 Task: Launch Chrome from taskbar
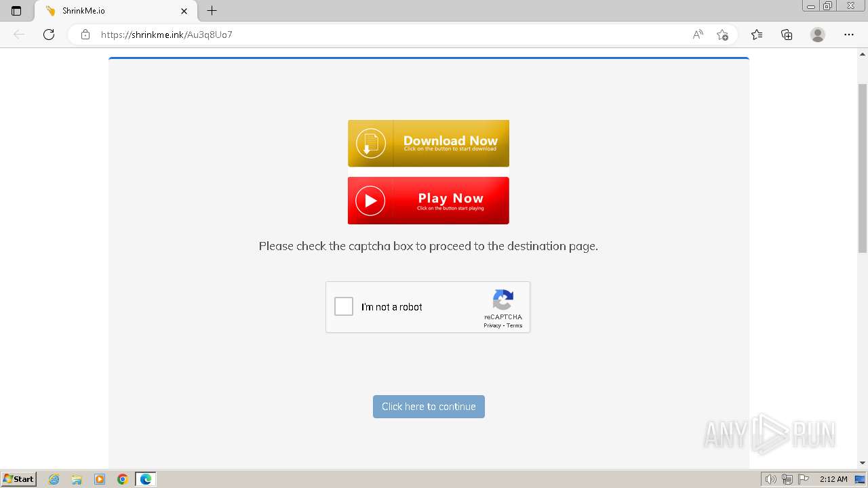(123, 479)
